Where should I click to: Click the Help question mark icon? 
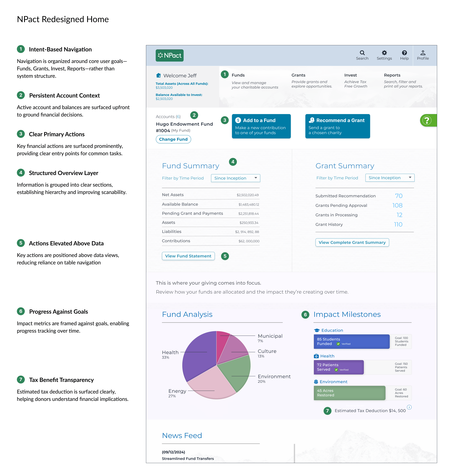tap(404, 53)
